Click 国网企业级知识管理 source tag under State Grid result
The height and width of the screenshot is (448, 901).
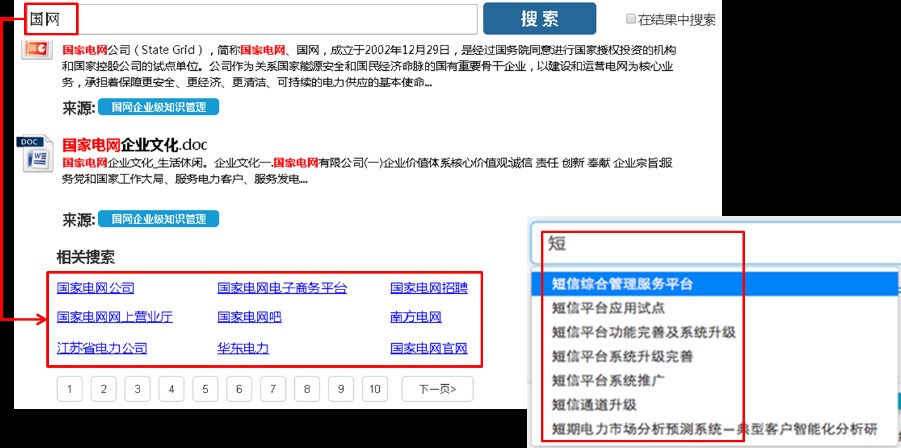point(159,107)
